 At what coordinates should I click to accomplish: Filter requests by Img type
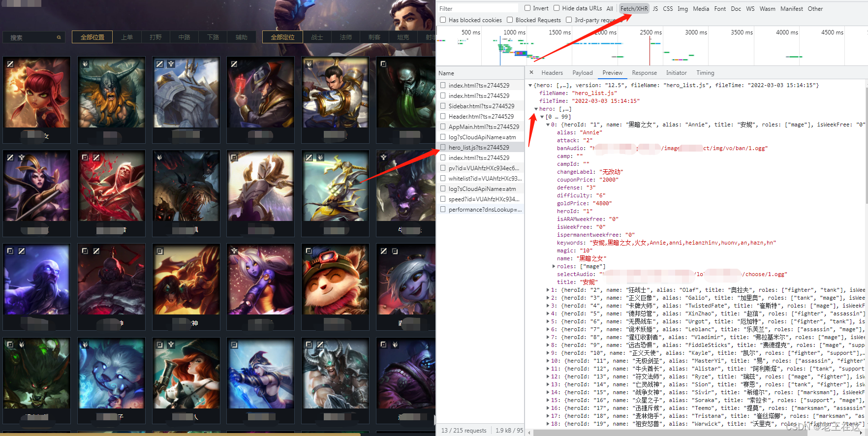pyautogui.click(x=682, y=8)
